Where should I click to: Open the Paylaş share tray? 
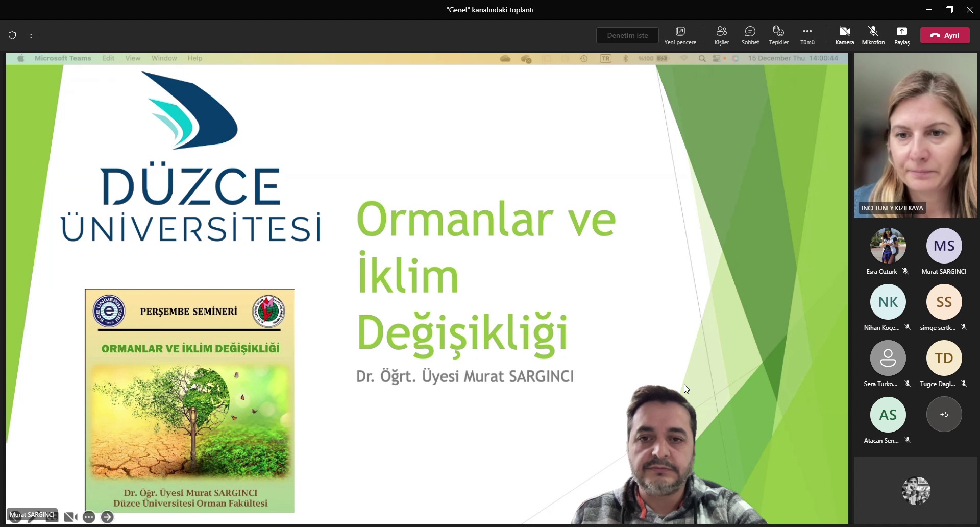tap(901, 35)
